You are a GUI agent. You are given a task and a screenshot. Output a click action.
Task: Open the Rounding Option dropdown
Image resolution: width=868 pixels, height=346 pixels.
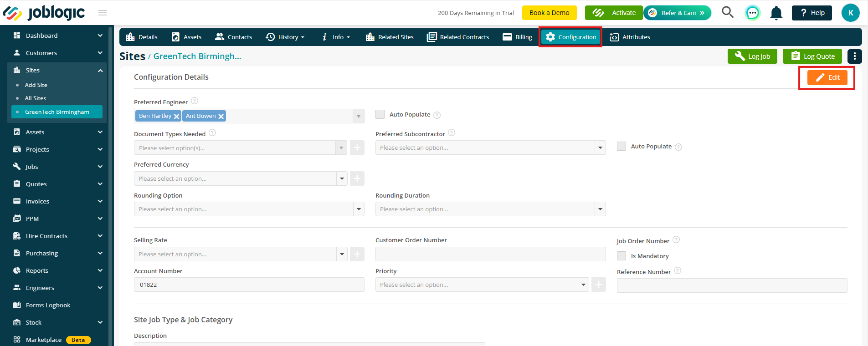(x=249, y=209)
